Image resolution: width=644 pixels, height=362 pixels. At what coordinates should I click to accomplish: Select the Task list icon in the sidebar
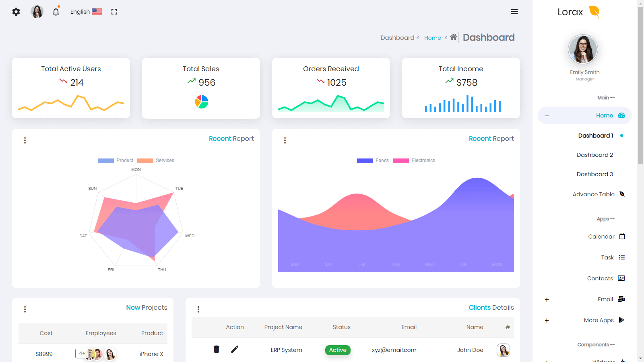(x=621, y=257)
